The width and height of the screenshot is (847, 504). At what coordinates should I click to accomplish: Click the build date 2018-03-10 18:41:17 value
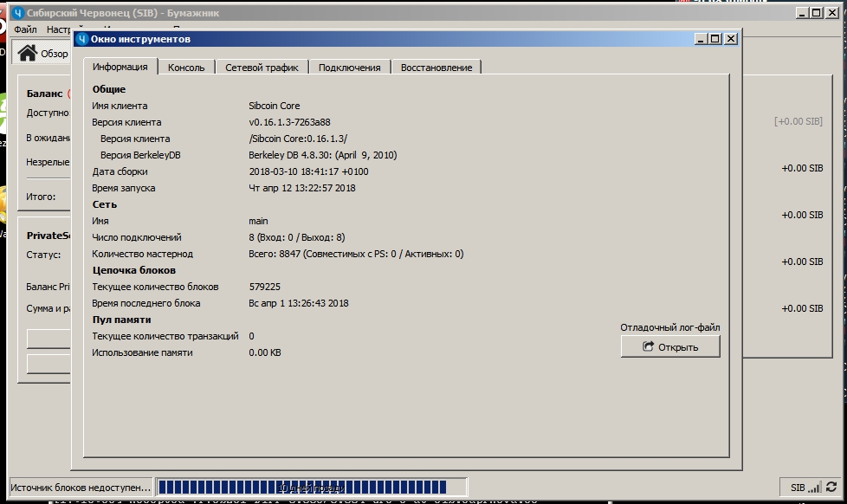(308, 171)
